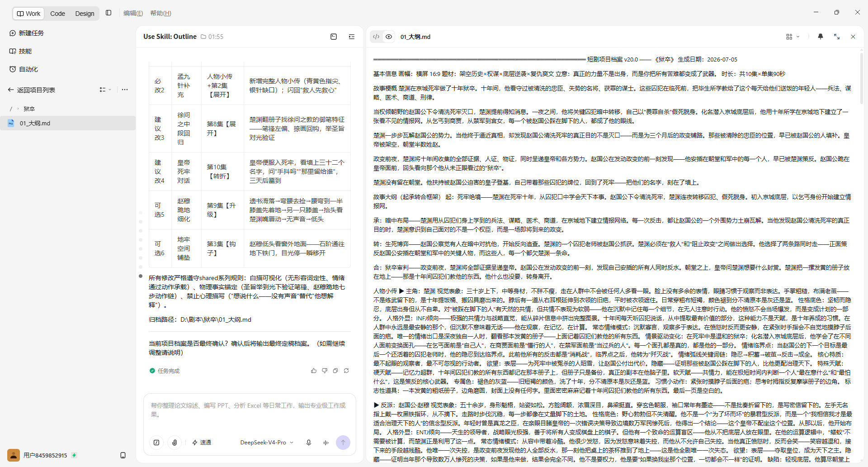Viewport: 868px width, 467px height.
Task: Open the 技能 skills page
Action: [x=21, y=51]
